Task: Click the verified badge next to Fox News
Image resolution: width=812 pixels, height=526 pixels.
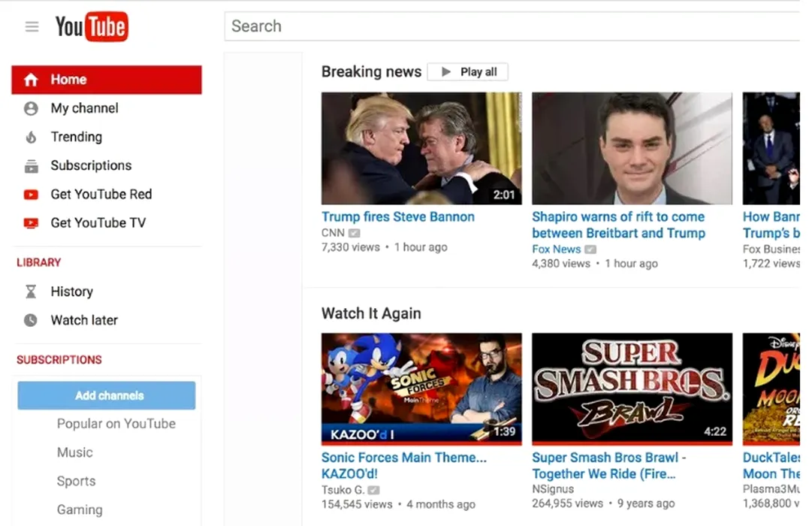Action: tap(590, 249)
